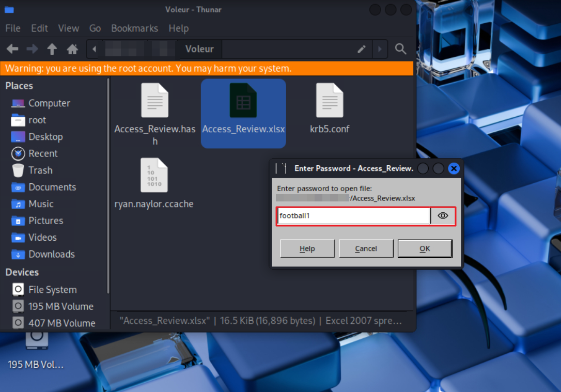561x392 pixels.
Task: Go to parent folder with up arrow
Action: (52, 49)
